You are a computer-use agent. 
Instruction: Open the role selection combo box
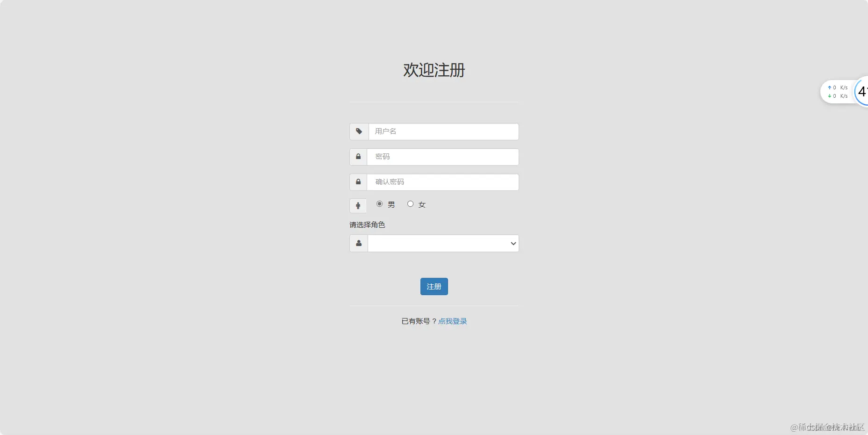[x=443, y=243]
